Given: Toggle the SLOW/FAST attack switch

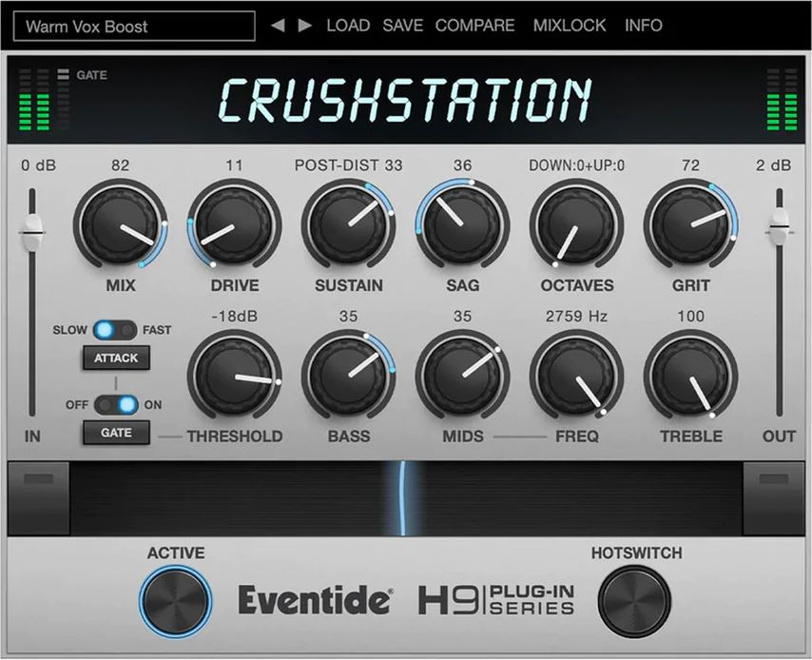Looking at the screenshot, I should tap(115, 330).
